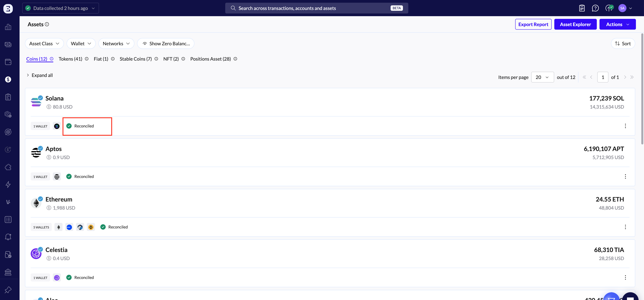Open the three-dot menu for Celestia
Image resolution: width=644 pixels, height=300 pixels.
click(625, 277)
